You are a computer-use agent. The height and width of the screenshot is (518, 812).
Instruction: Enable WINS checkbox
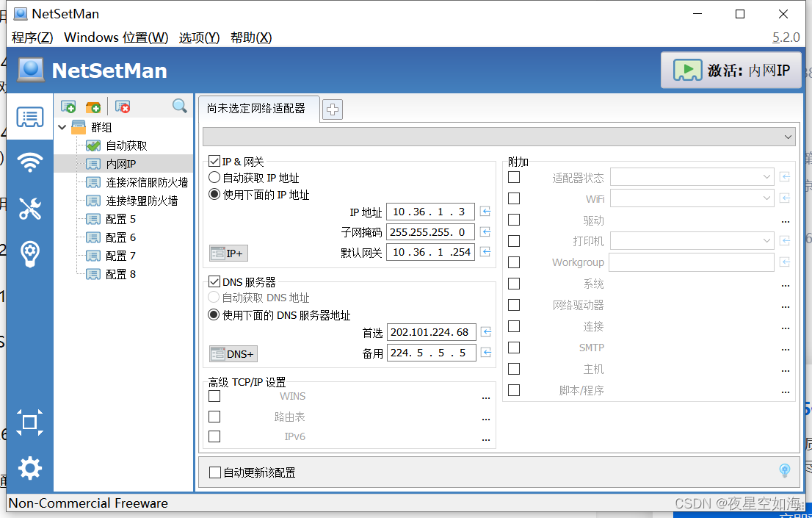pyautogui.click(x=214, y=396)
